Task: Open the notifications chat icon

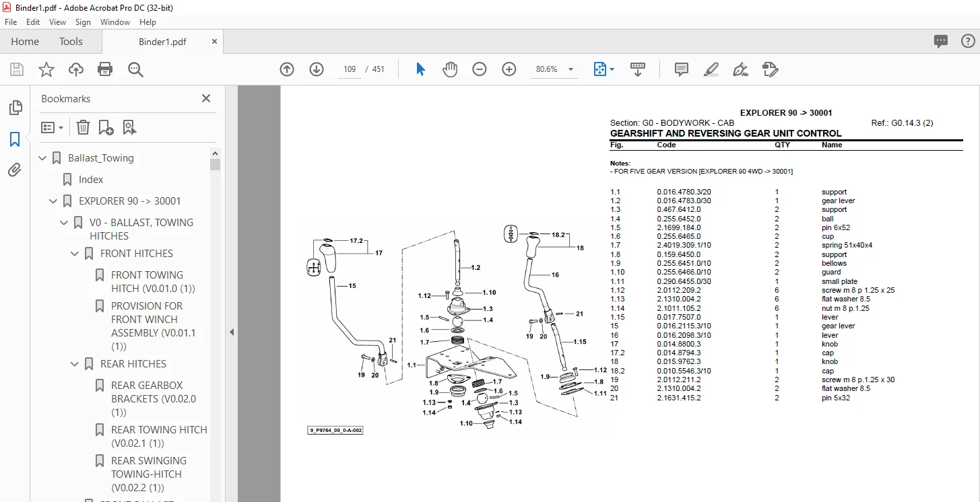Action: click(941, 42)
